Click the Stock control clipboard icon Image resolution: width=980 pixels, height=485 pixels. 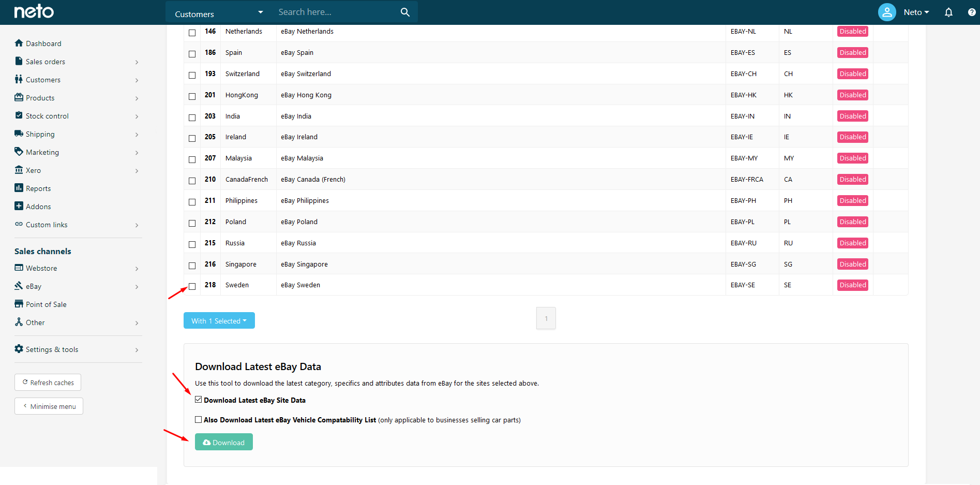point(19,115)
